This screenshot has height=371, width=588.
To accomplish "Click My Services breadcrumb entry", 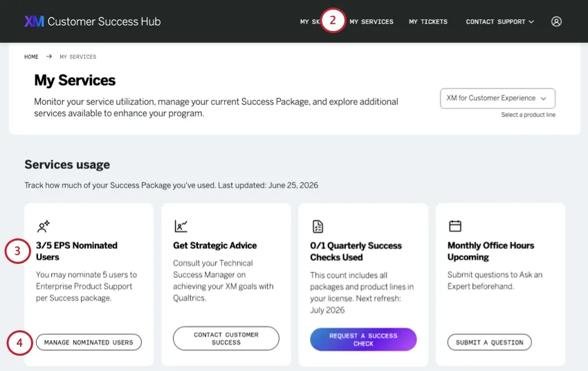I will 78,57.
